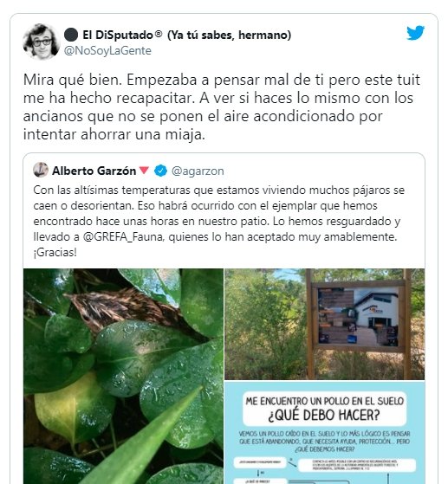Click the '(Ya tú sabes, hermano)' text

coord(230,35)
